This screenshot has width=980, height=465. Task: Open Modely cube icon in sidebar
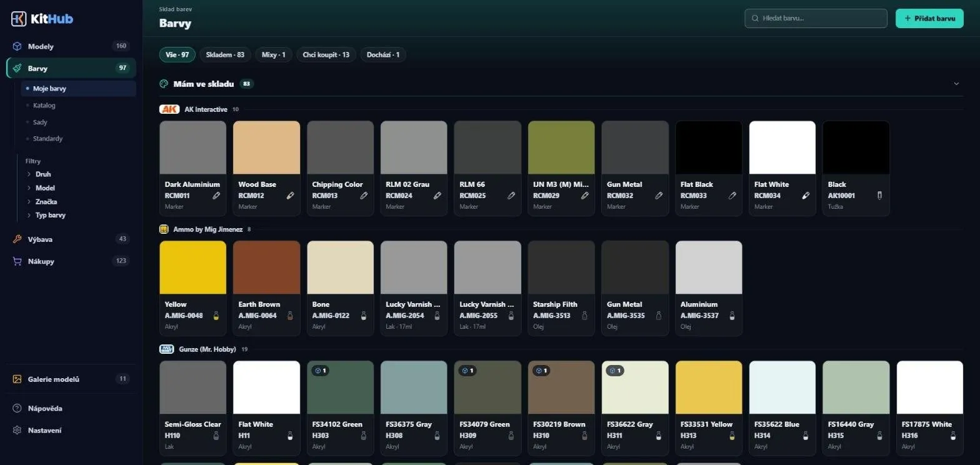click(x=17, y=46)
